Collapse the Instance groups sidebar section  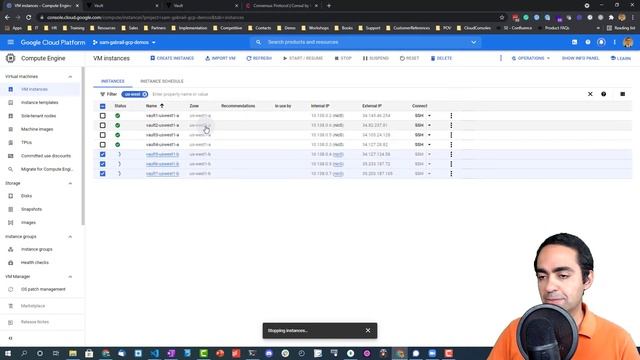[70, 237]
